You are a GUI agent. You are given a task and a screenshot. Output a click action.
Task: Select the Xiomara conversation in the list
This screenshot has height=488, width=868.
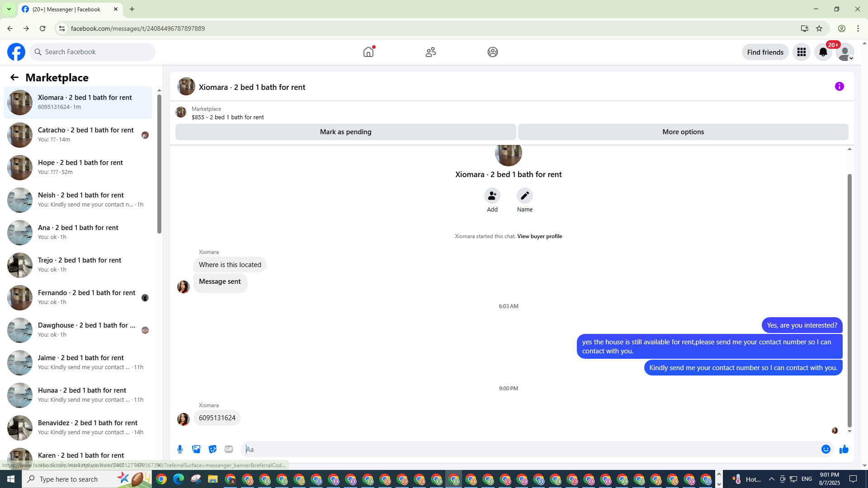pos(78,103)
